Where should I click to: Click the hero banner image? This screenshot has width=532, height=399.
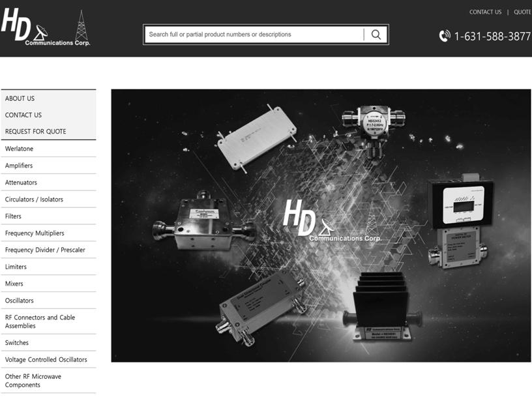[x=321, y=226]
